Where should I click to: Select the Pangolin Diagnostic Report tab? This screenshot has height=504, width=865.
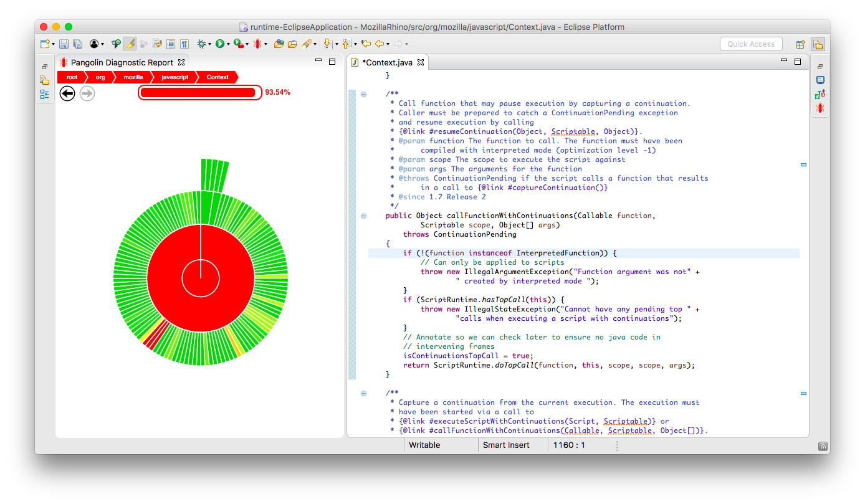click(122, 62)
